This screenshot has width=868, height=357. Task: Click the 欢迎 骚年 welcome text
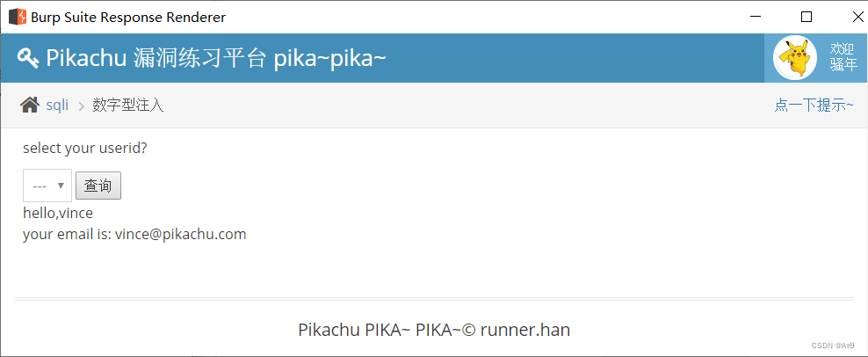click(843, 57)
